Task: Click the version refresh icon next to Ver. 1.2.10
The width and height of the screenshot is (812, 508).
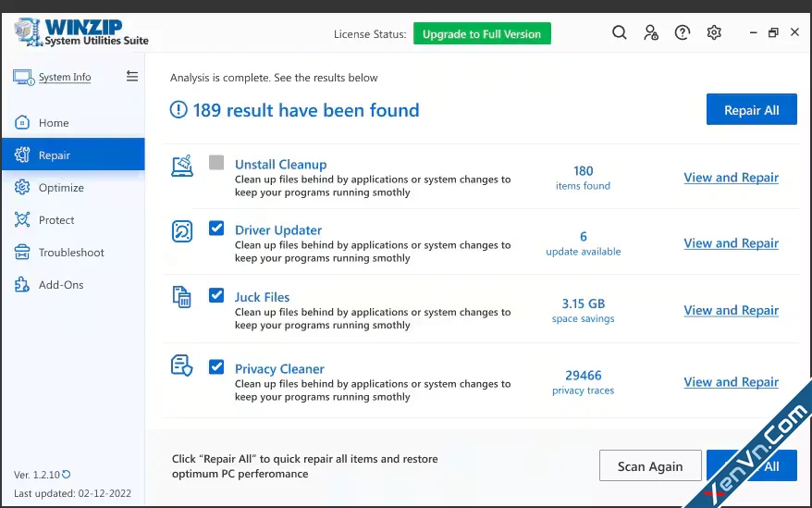Action: click(67, 475)
